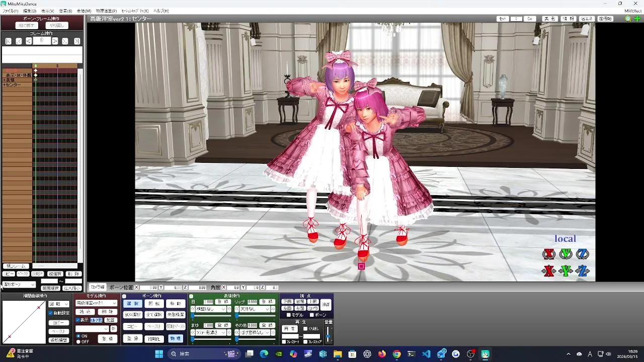Open Firefox from the taskbar
Screen dimensions: 644x362
(x=382, y=354)
